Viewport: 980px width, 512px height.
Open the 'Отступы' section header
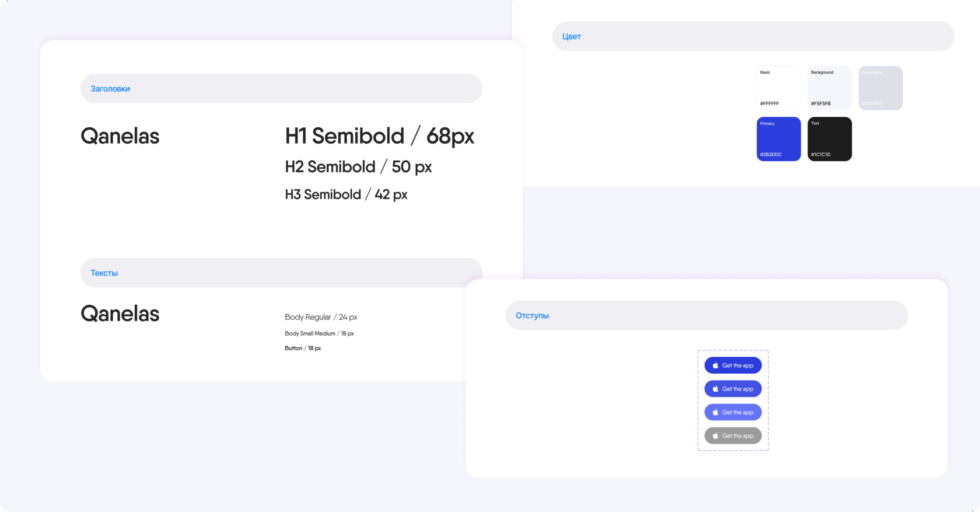tap(706, 315)
